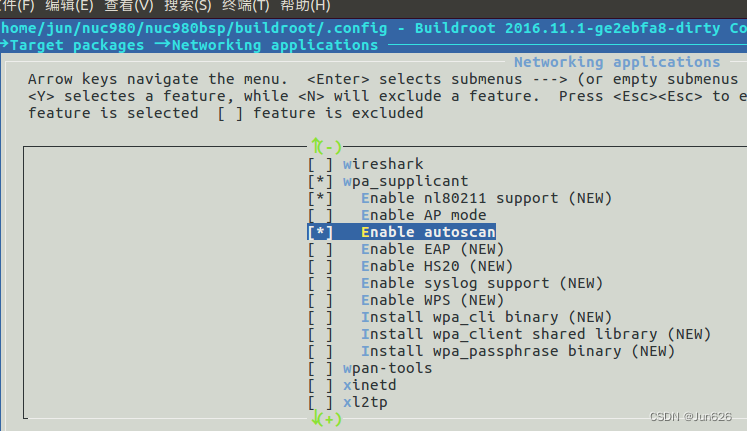The width and height of the screenshot is (747, 431).
Task: Select Install wpa_passphrase binary label
Action: pyautogui.click(x=518, y=351)
